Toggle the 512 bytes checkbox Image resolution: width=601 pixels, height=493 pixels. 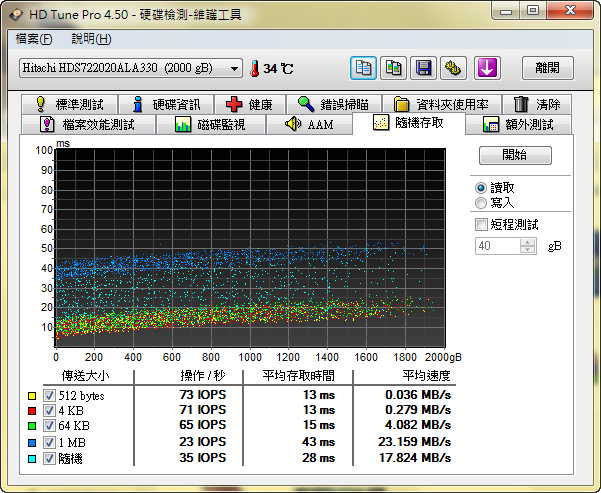point(49,395)
